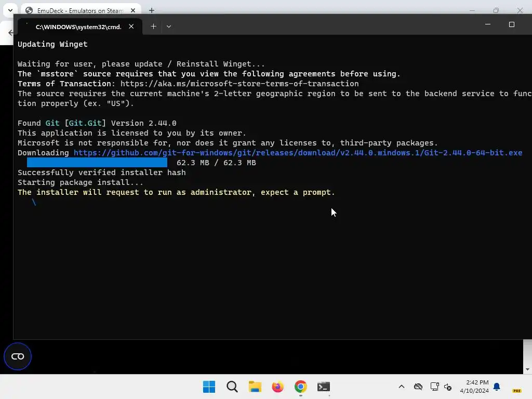This screenshot has width=532, height=399.
Task: Open a new browser tab in Chrome
Action: click(151, 10)
